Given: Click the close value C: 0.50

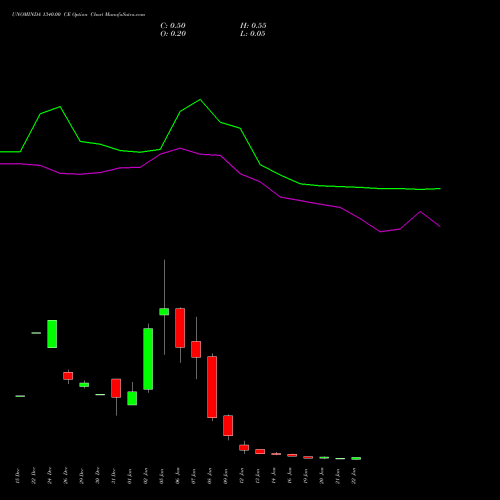Looking at the screenshot, I should point(173,26).
